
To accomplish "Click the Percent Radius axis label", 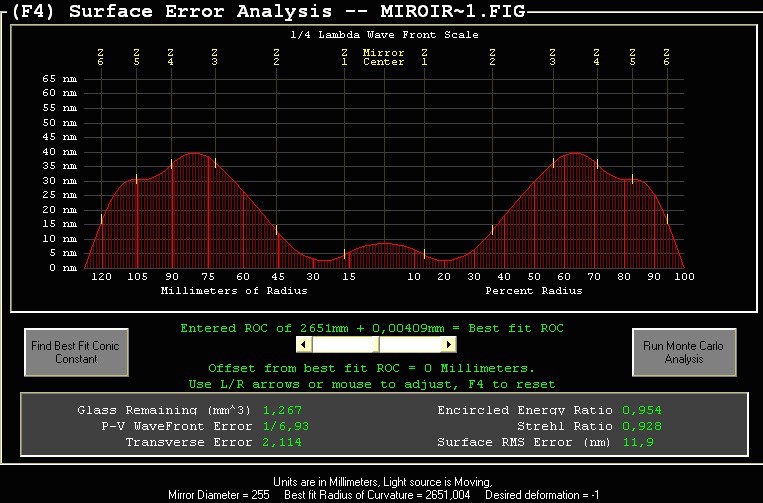I will 534,290.
